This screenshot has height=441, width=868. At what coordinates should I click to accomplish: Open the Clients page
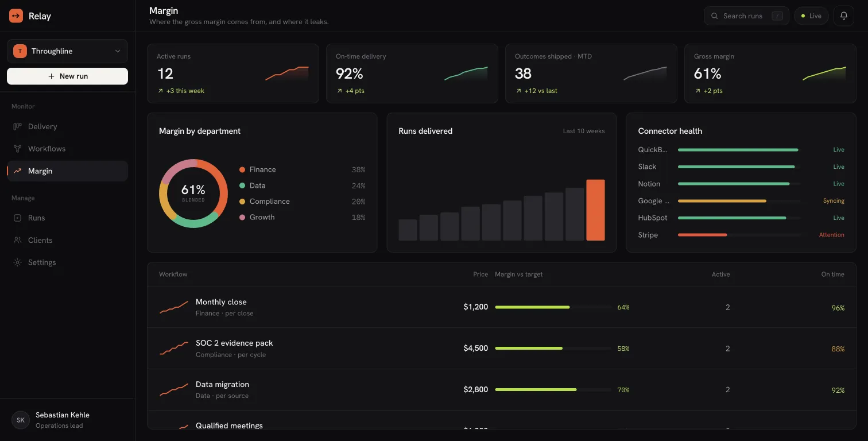click(x=67, y=240)
